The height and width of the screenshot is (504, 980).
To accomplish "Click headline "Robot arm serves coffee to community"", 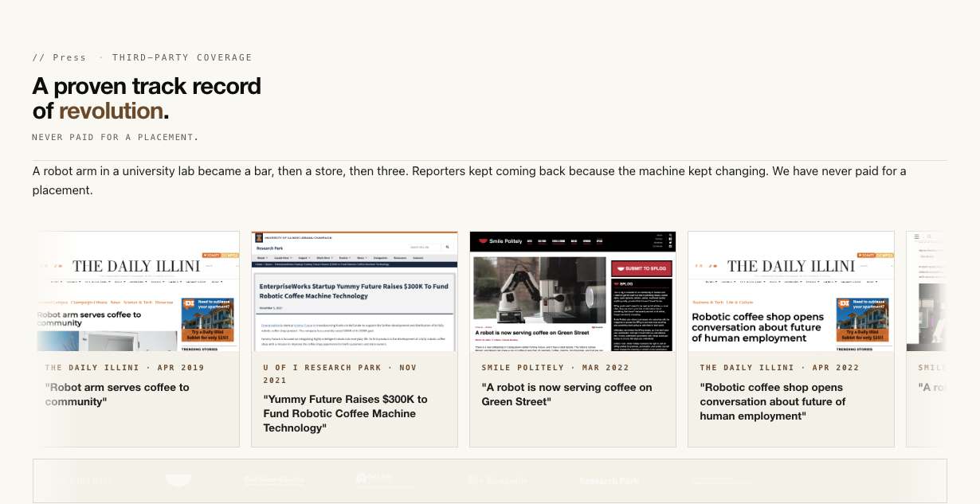I will (117, 394).
